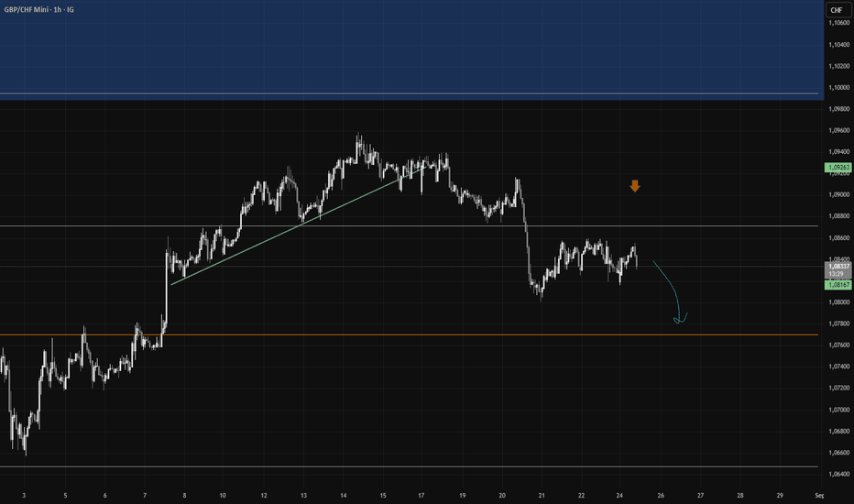Click the 1,09800 price axis value
The image size is (854, 504).
click(838, 109)
